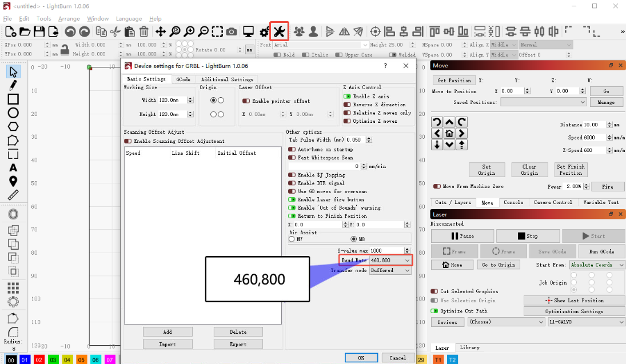Toggle Enable laser fire button switch
Viewport: 626px width, 364px height.
click(292, 199)
